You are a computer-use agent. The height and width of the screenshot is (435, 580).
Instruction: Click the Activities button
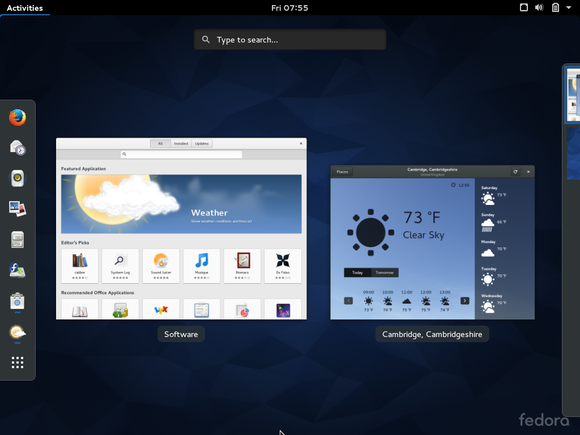point(25,8)
